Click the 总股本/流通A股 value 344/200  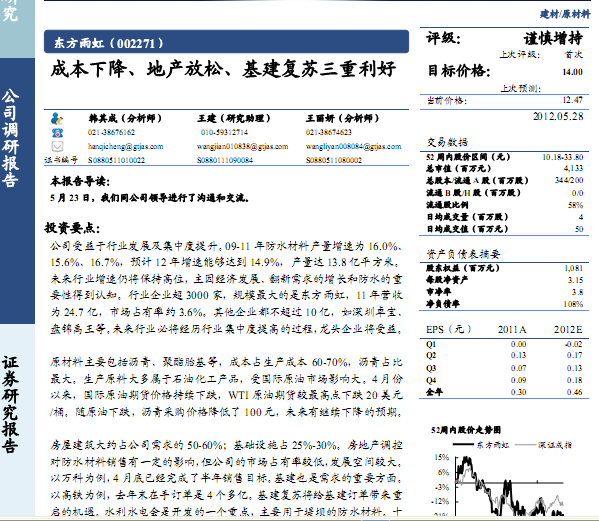569,180
